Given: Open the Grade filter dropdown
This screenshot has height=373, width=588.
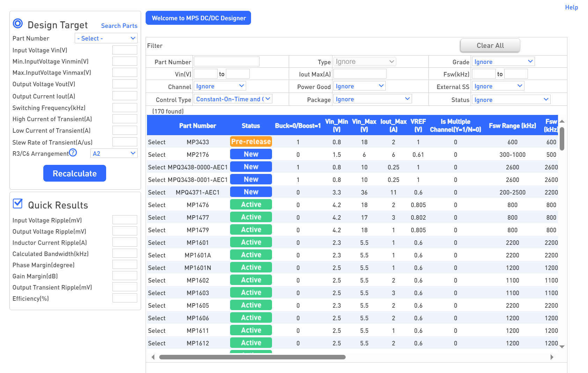Looking at the screenshot, I should [503, 62].
